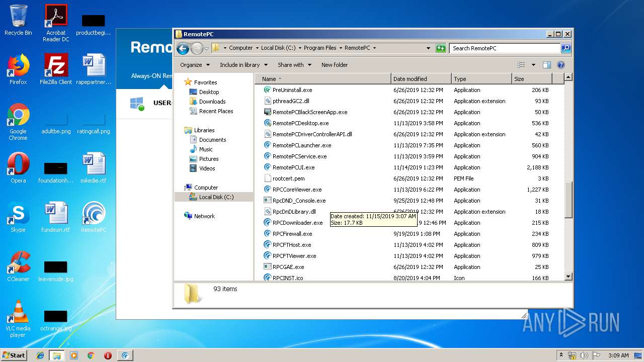Viewport: 644px width, 362px height.
Task: Click New folder button
Action: tap(335, 65)
